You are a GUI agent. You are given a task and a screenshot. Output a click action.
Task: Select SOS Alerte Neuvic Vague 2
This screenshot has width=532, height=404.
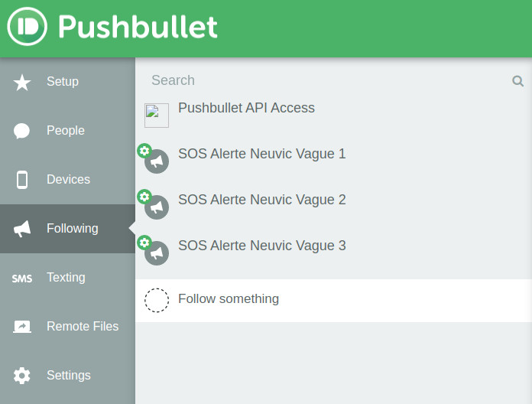point(261,200)
